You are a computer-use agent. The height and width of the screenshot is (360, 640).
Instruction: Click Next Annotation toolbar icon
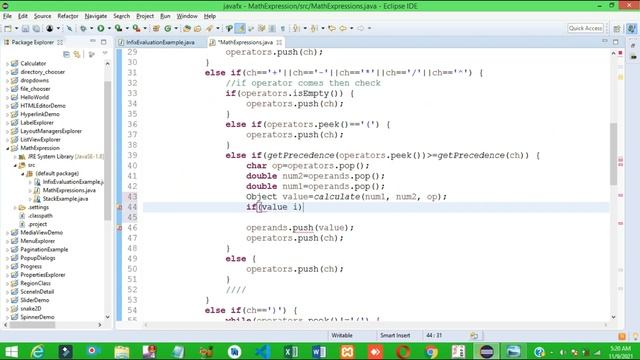tap(297, 29)
